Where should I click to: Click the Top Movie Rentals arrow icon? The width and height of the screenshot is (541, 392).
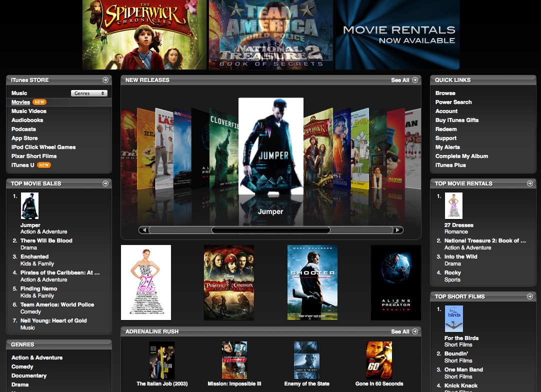pos(530,183)
